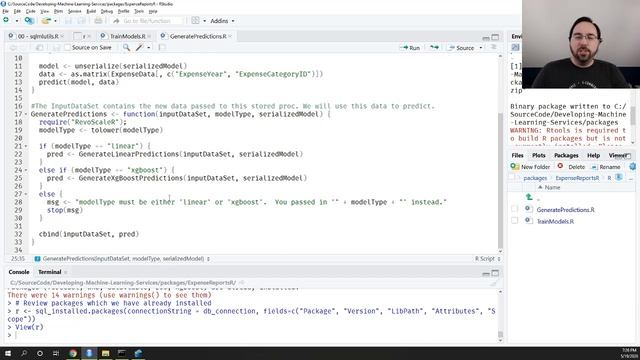Image resolution: width=640 pixels, height=360 pixels.
Task: Click the New Folder button
Action: [530, 167]
